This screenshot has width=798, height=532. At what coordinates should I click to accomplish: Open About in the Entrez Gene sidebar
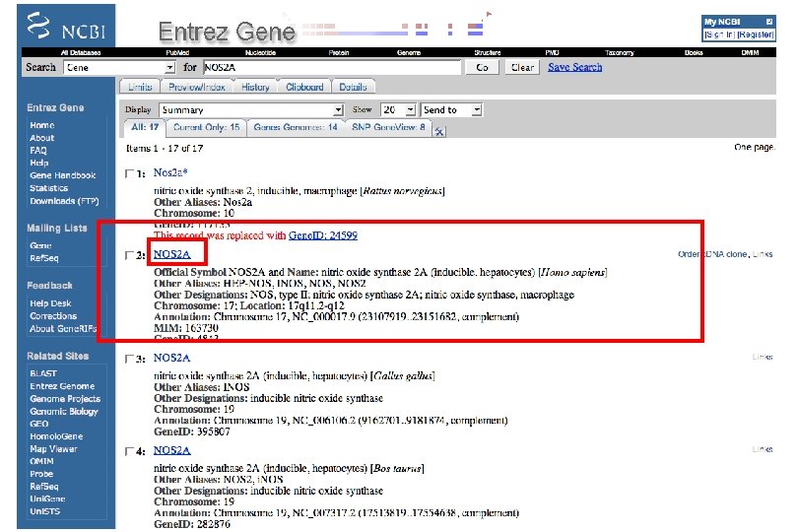pyautogui.click(x=41, y=138)
